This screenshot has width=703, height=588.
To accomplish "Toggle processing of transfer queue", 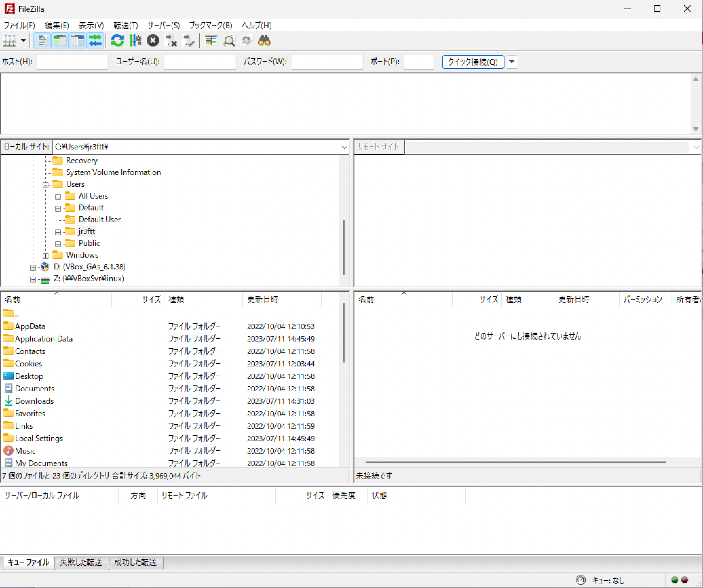I will pyautogui.click(x=135, y=41).
